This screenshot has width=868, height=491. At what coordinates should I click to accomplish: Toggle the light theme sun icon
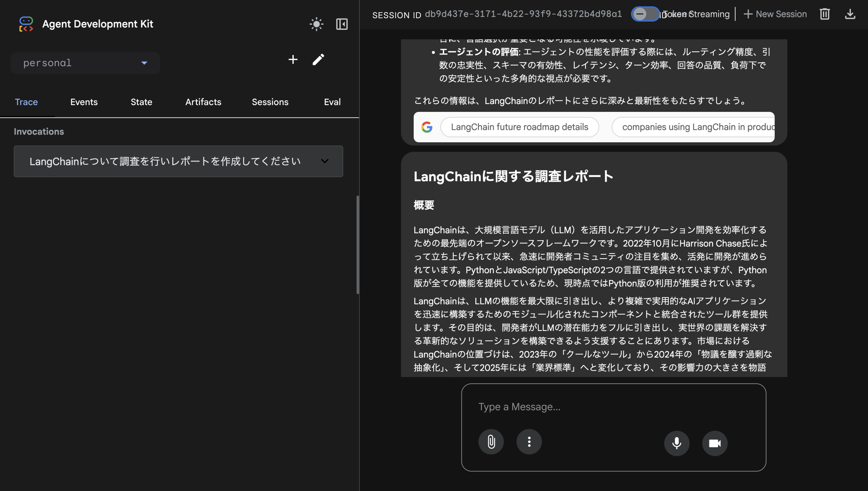316,24
